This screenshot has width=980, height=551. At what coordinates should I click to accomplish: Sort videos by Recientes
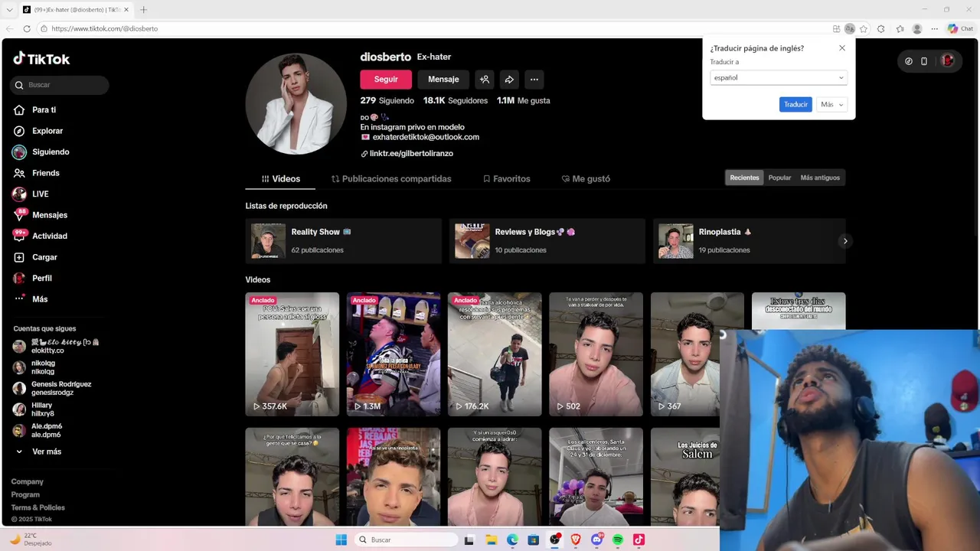click(744, 178)
